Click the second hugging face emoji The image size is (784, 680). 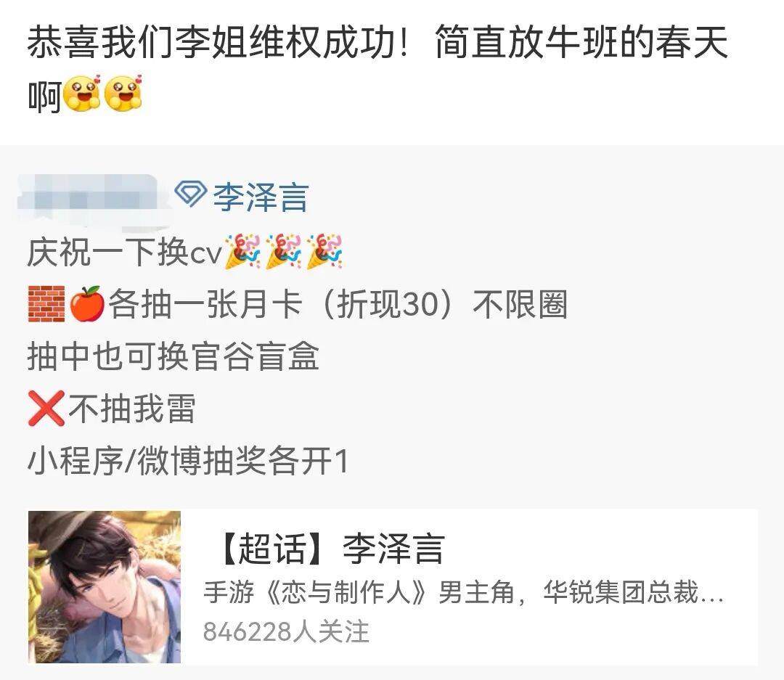tap(124, 94)
